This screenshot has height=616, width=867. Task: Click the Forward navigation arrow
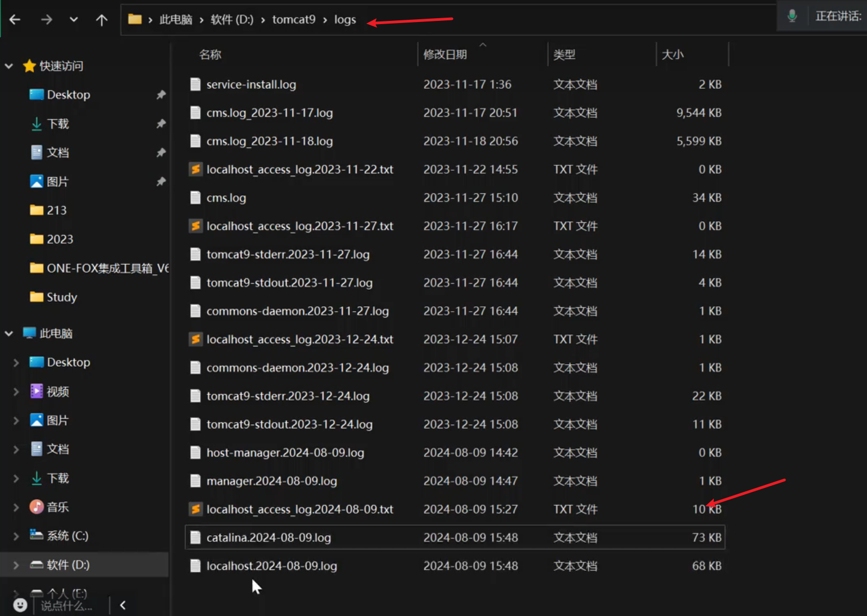(x=47, y=20)
